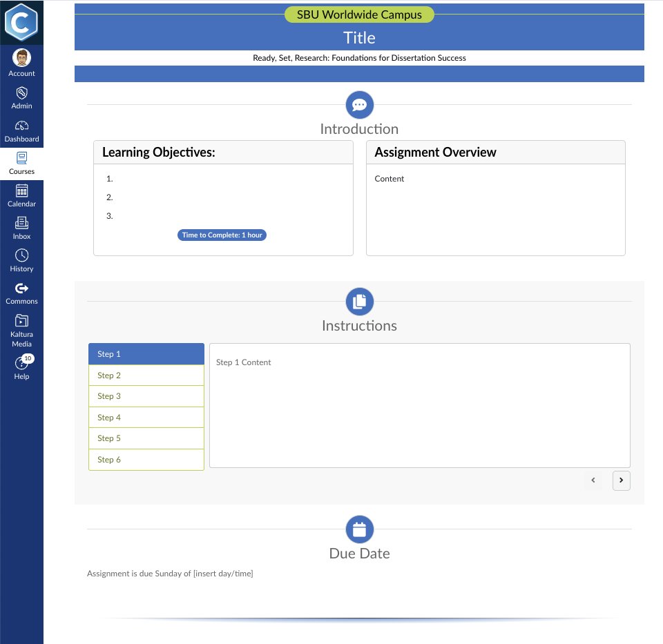663x644 pixels.
Task: Click the Time to Complete: 1 hour badge
Action: [x=222, y=235]
